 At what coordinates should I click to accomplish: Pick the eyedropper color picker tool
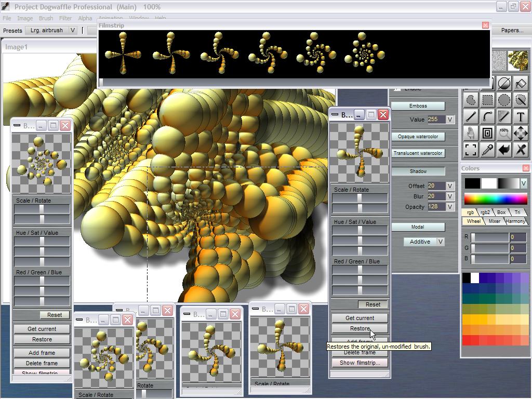[x=487, y=150]
